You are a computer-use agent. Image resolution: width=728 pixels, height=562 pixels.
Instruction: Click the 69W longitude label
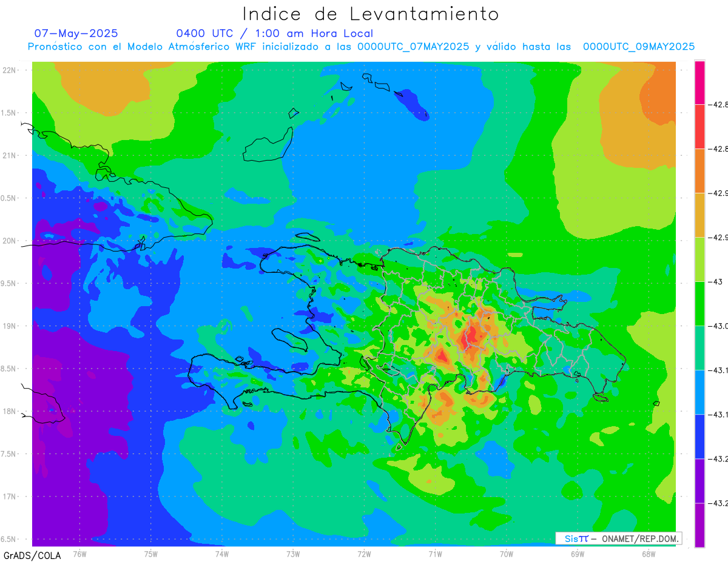[578, 554]
